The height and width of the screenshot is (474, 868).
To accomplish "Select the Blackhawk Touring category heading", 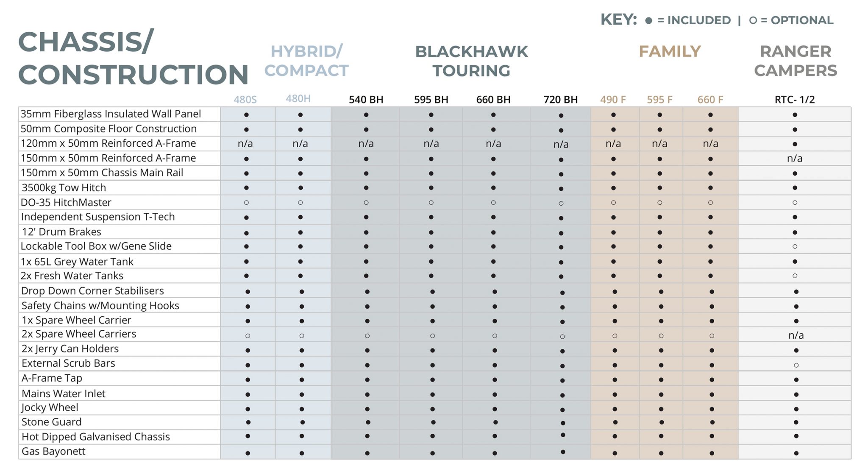I will (x=471, y=61).
